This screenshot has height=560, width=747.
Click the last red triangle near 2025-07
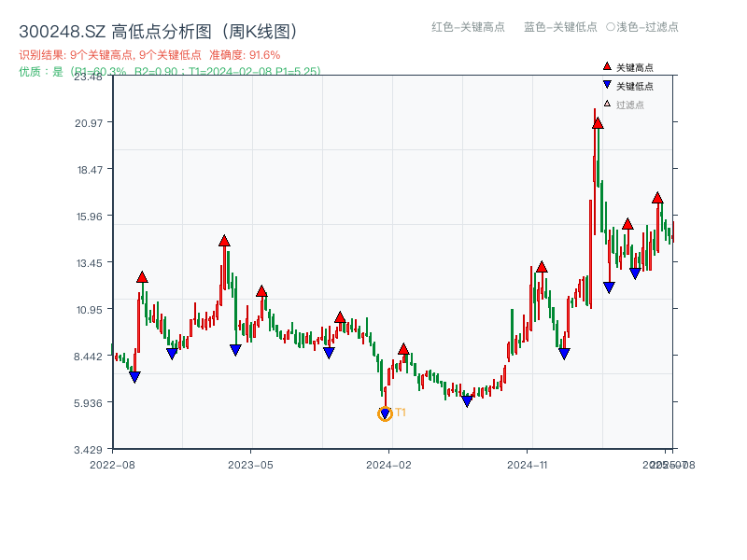pyautogui.click(x=657, y=198)
